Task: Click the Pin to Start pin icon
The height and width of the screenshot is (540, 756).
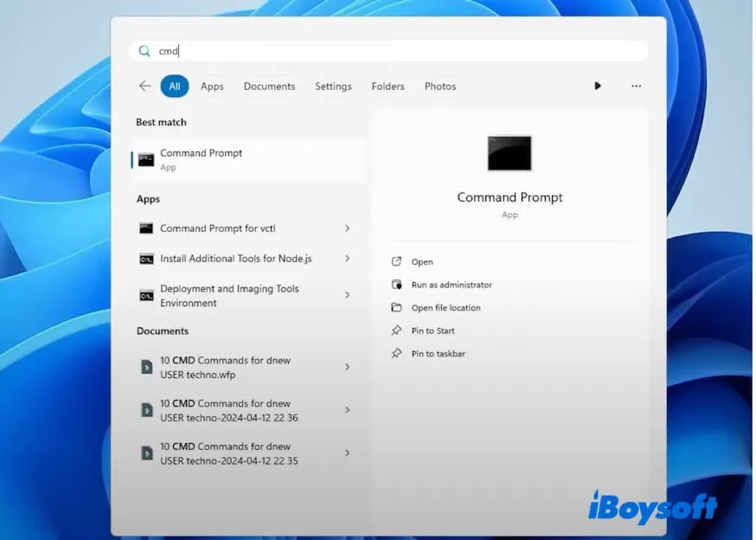Action: (396, 331)
